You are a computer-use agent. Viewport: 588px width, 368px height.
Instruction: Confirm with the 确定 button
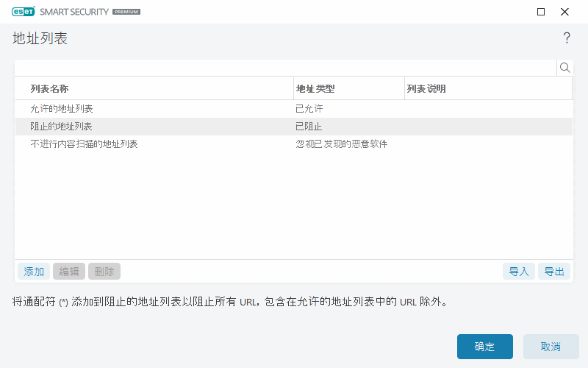tap(485, 347)
